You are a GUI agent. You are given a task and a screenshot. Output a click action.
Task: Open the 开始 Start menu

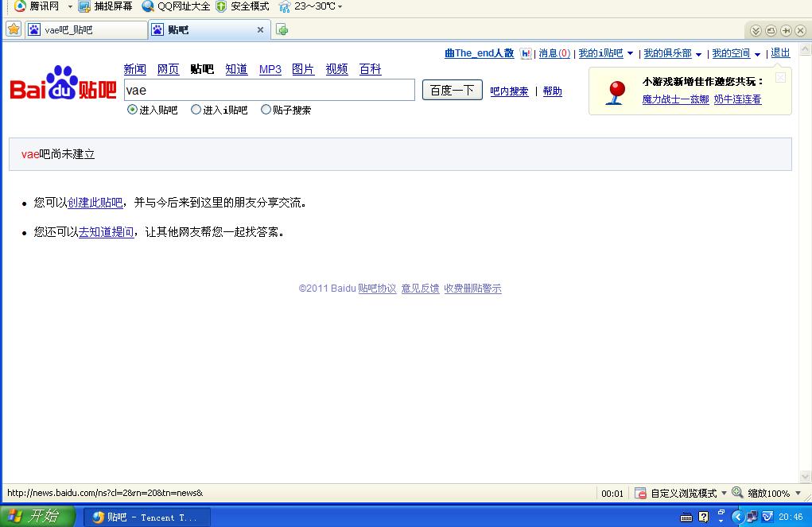(38, 516)
